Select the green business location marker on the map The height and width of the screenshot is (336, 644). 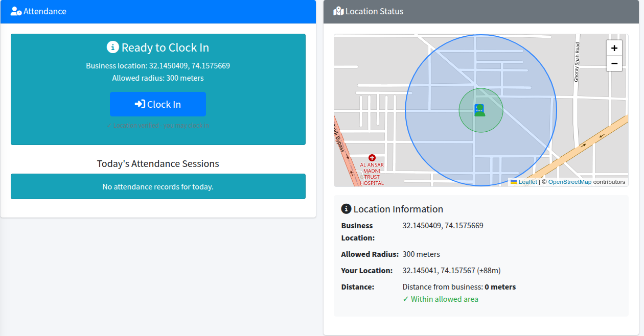coord(480,110)
